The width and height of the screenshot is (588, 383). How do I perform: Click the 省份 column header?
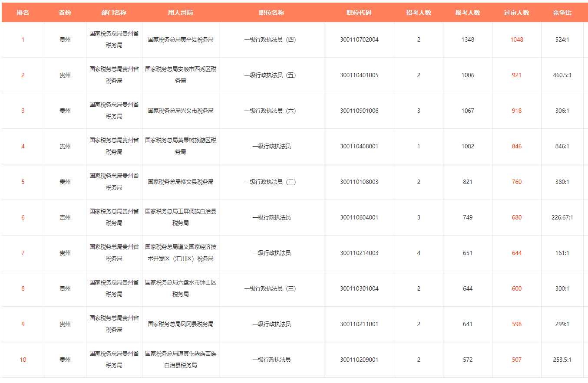tap(65, 13)
